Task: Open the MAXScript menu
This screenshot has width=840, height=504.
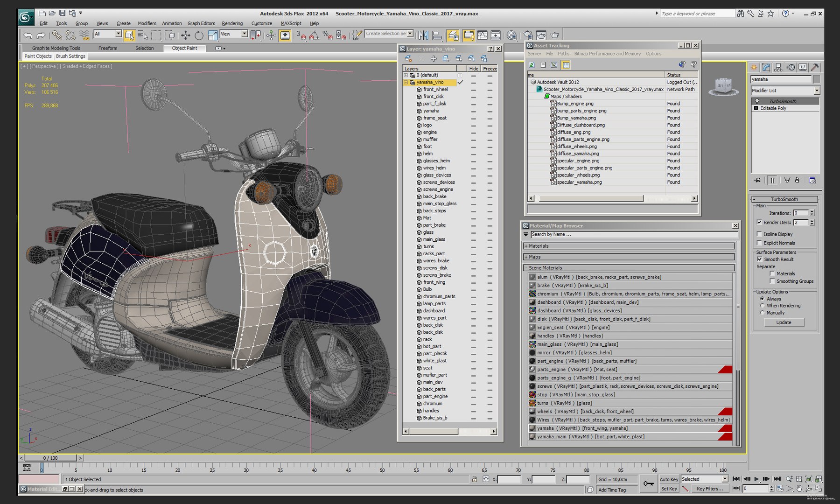Action: point(291,23)
